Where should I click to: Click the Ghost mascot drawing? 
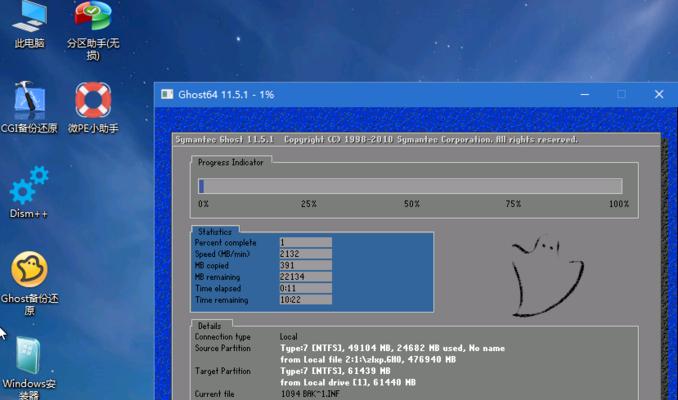547,276
